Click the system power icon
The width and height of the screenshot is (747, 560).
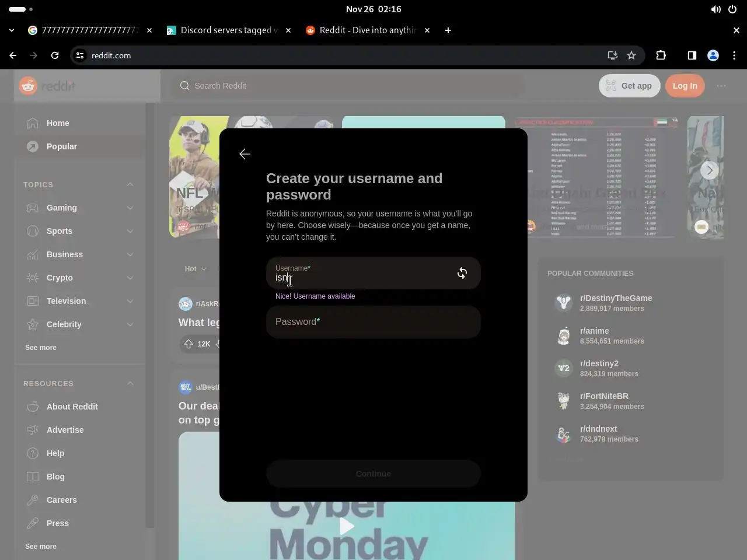732,9
